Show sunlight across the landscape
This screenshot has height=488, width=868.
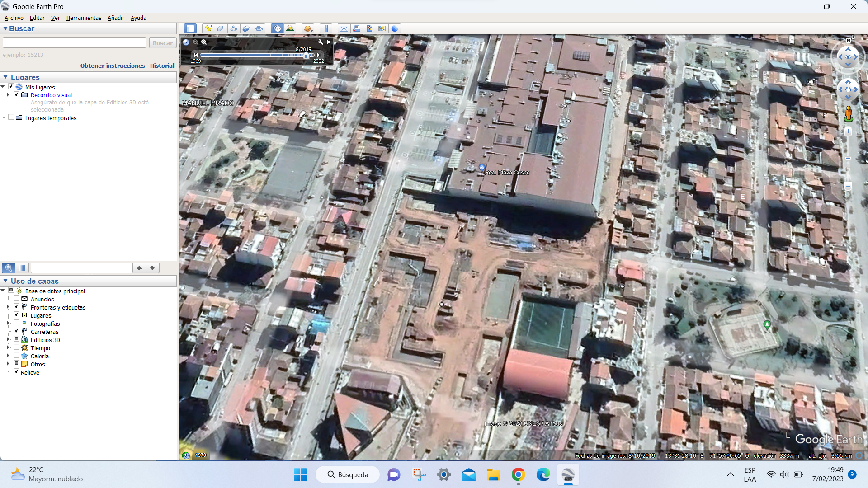coord(290,28)
